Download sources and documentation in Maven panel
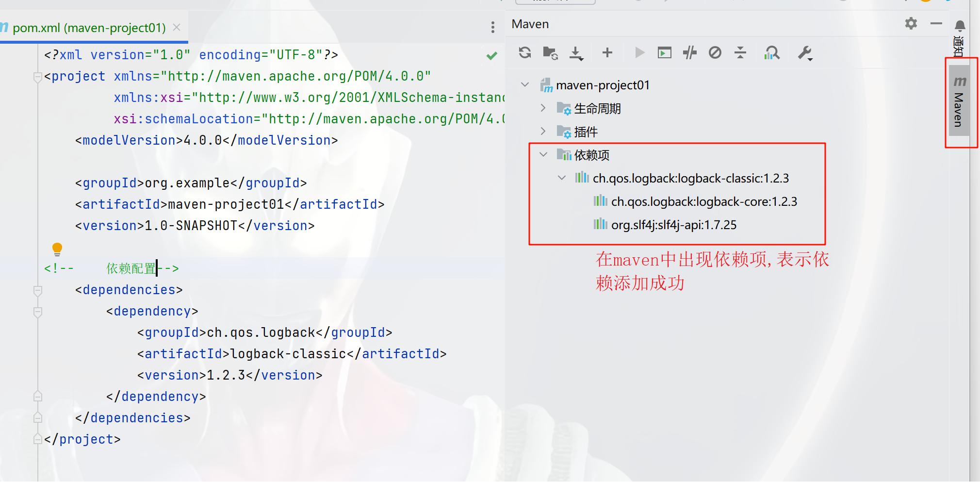 (576, 52)
